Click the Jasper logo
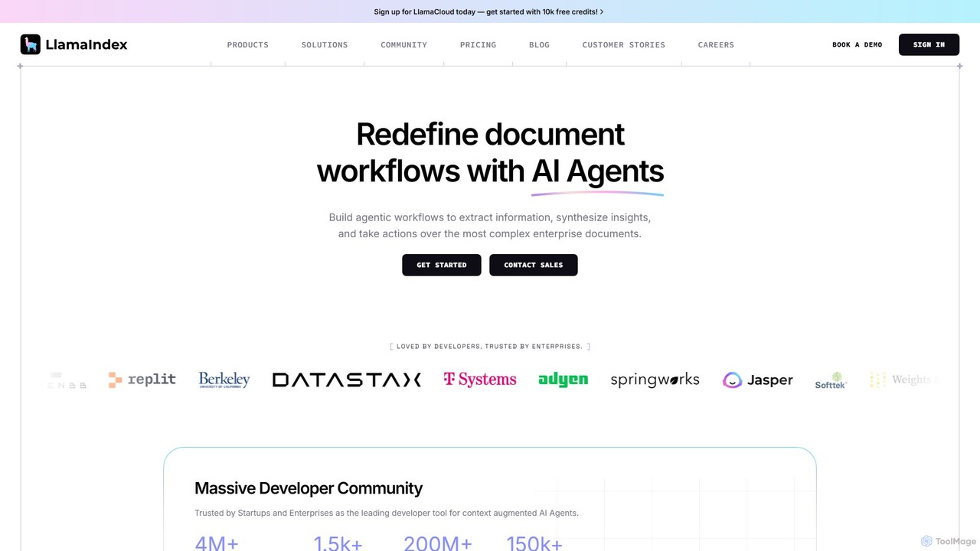 (x=758, y=380)
